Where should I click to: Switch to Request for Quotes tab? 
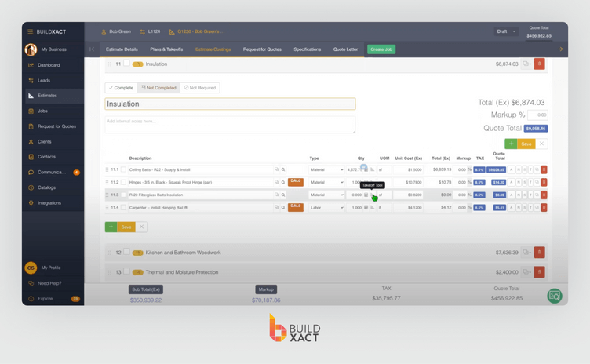pyautogui.click(x=262, y=49)
